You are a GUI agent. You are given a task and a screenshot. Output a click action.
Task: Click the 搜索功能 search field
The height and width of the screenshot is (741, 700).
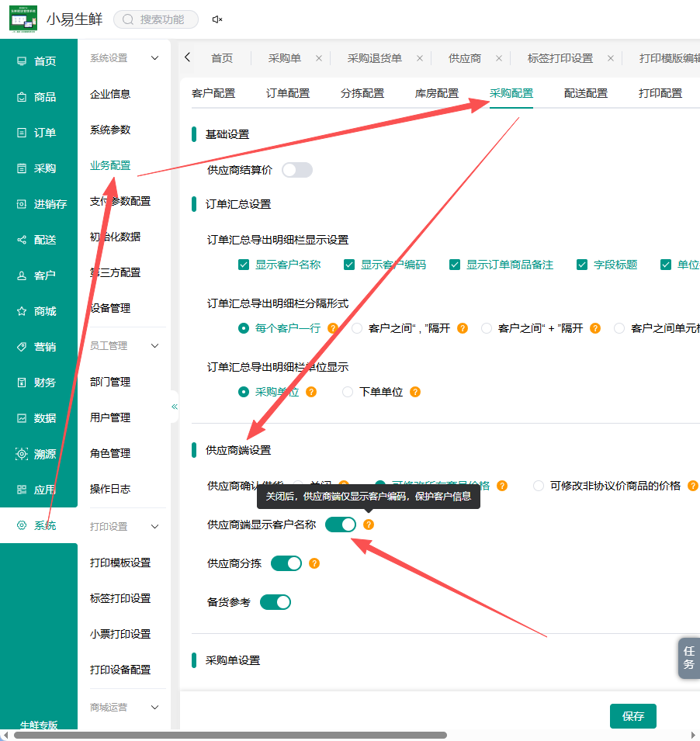[156, 19]
